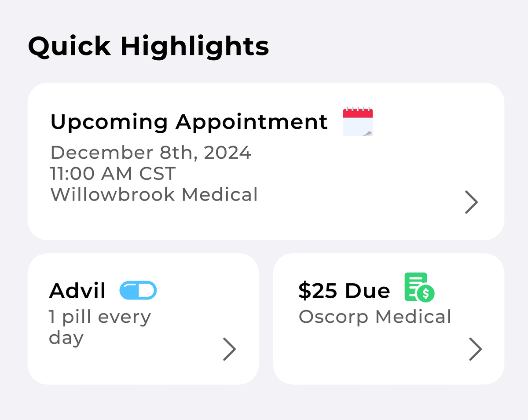This screenshot has width=528, height=420.
Task: Click the green bill invoice icon
Action: (416, 286)
